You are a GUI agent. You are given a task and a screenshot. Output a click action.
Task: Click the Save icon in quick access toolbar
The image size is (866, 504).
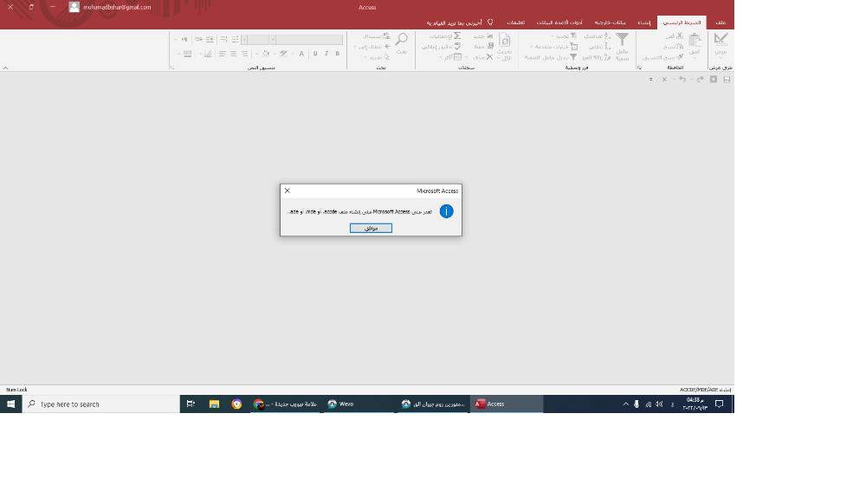pyautogui.click(x=727, y=80)
